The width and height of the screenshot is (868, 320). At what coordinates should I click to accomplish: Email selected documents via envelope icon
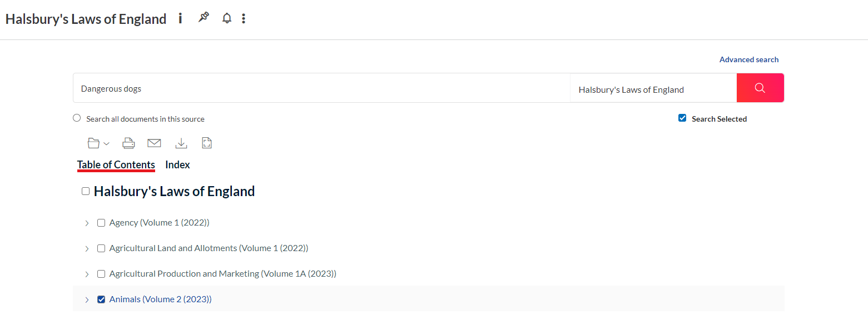point(154,143)
